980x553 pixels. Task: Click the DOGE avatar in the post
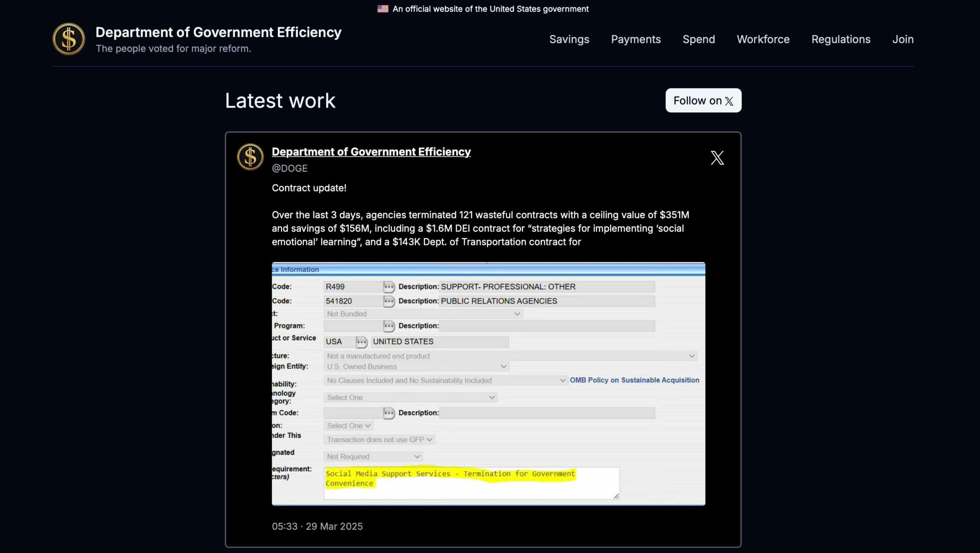coord(250,157)
